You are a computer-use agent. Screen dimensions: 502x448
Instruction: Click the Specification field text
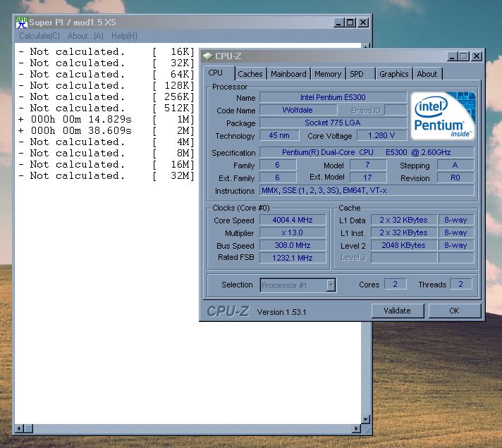[x=367, y=152]
